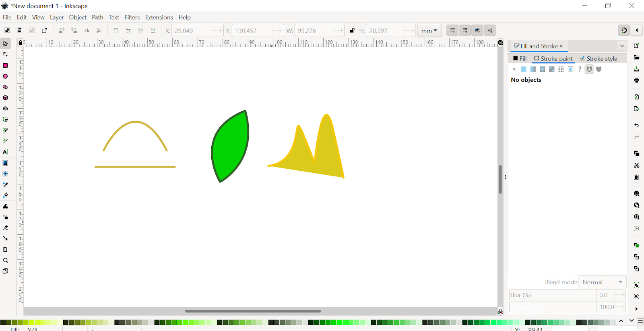The image size is (644, 331).
Task: Select the Zoom magnifier tool
Action: [6, 260]
